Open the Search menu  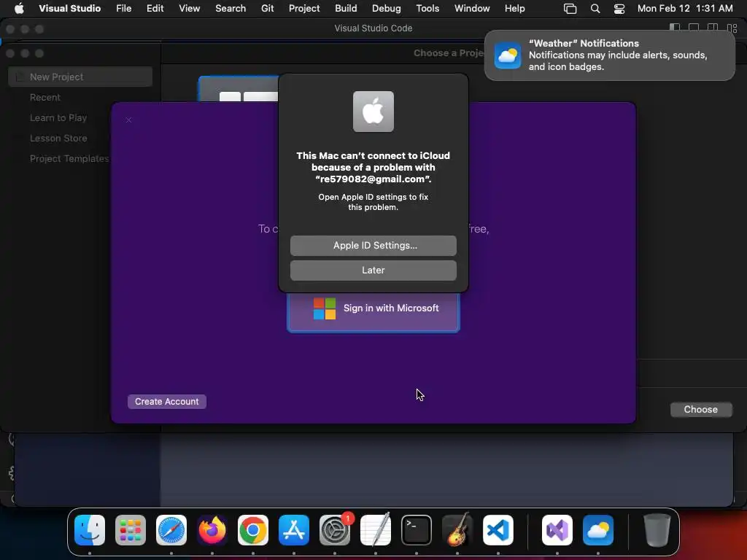click(x=231, y=8)
